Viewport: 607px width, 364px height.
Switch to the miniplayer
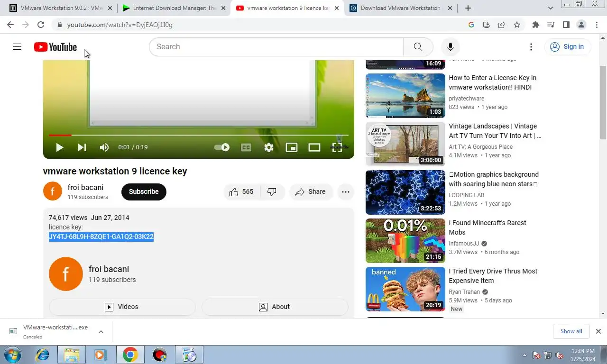[292, 147]
